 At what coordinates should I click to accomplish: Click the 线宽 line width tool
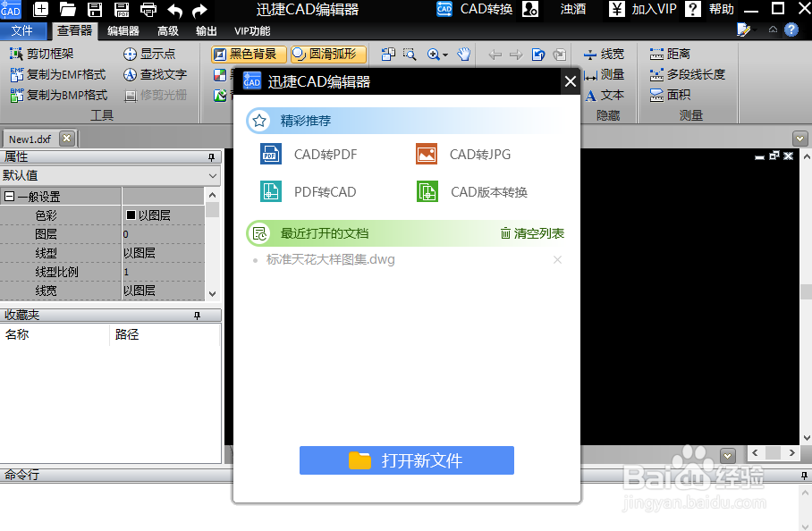click(x=604, y=54)
